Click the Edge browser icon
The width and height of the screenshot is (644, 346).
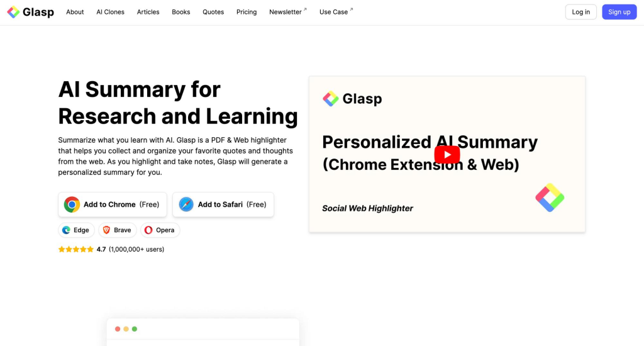point(66,230)
